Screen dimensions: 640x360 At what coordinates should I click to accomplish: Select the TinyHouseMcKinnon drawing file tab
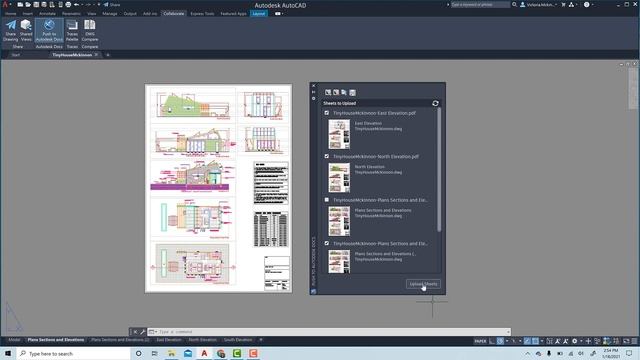pos(72,55)
